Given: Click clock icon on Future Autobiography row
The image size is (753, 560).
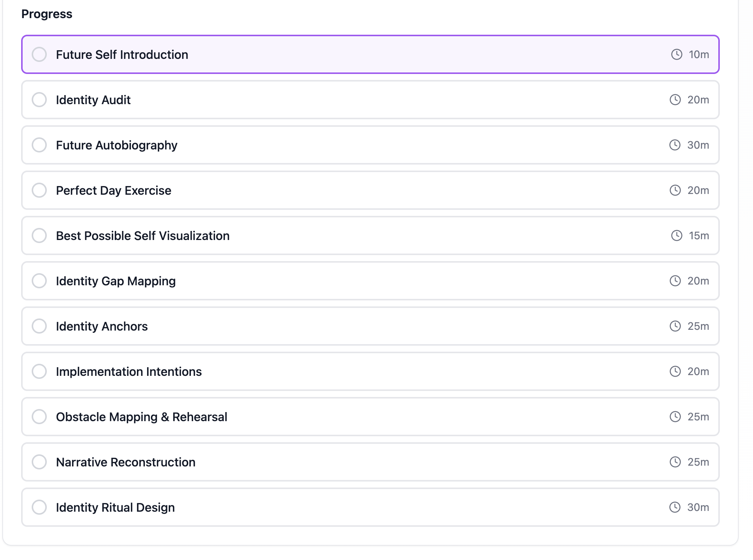Looking at the screenshot, I should (675, 145).
